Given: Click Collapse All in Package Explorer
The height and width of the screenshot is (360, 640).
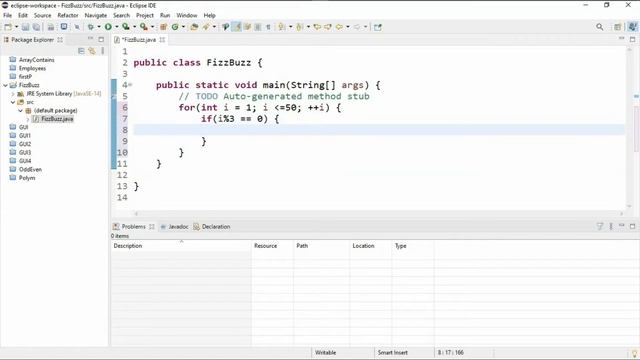Looking at the screenshot, I should (81, 51).
